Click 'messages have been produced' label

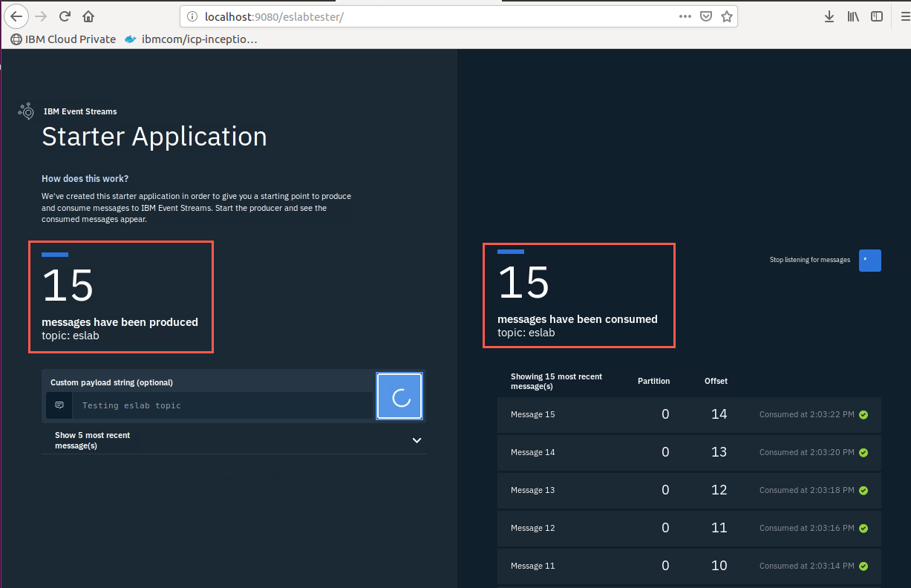coord(120,322)
